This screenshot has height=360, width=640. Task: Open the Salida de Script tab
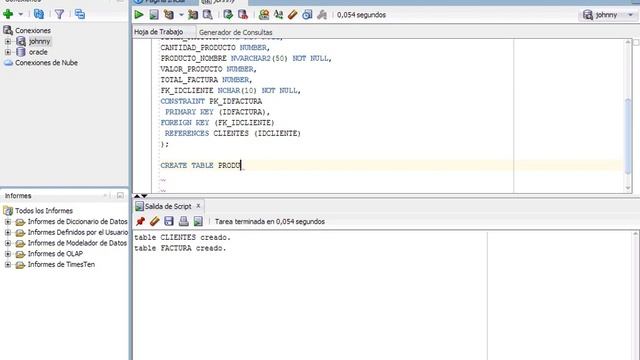[168, 206]
